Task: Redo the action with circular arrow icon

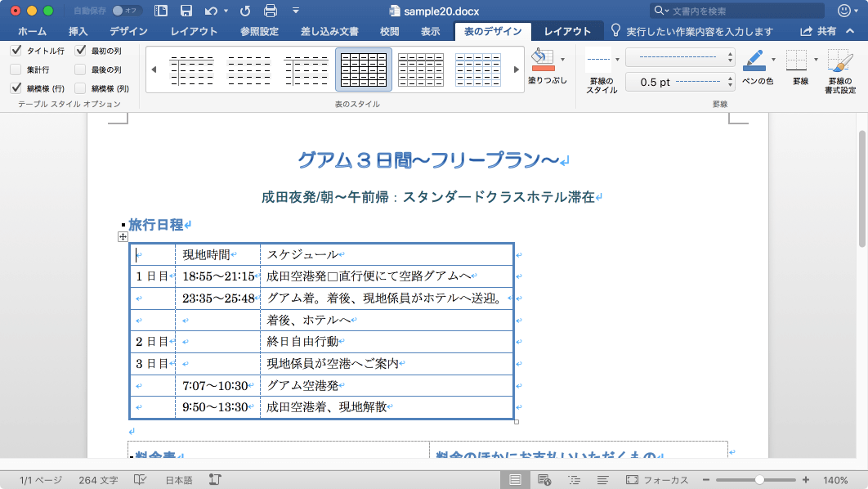Action: (x=245, y=11)
